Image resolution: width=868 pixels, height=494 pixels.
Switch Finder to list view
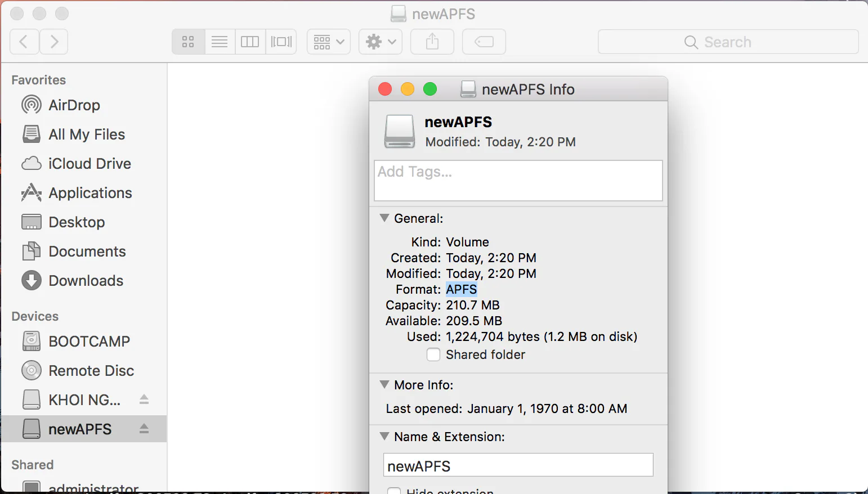[x=220, y=42]
